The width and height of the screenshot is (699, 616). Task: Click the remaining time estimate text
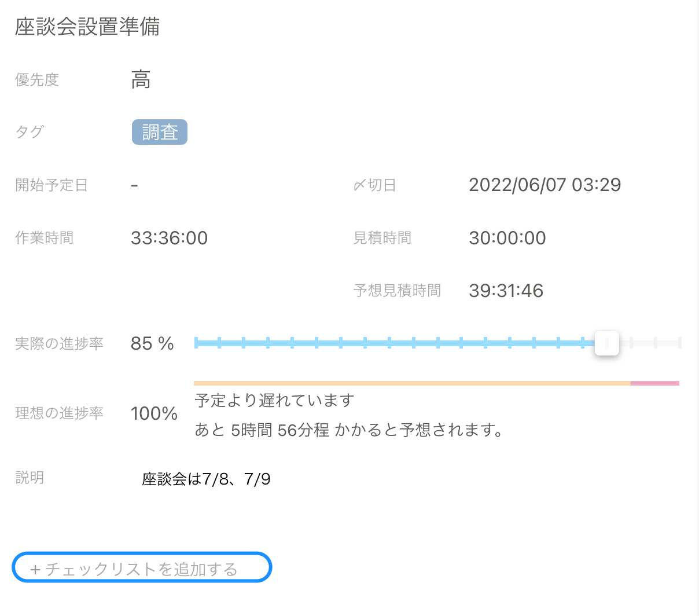pyautogui.click(x=344, y=431)
